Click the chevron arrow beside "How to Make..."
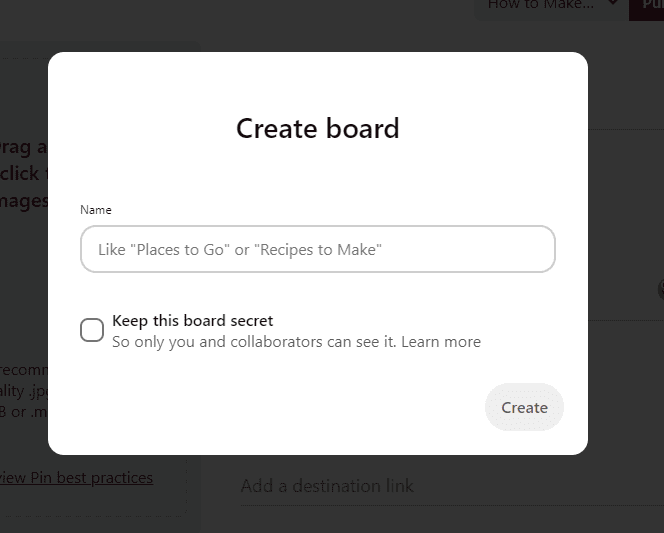Viewport: 664px width, 533px height. click(x=613, y=3)
